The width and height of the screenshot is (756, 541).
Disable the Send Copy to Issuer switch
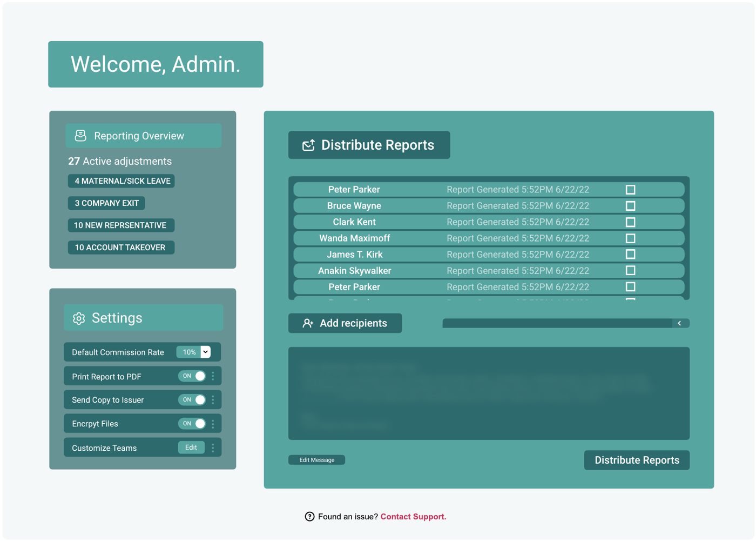click(192, 400)
